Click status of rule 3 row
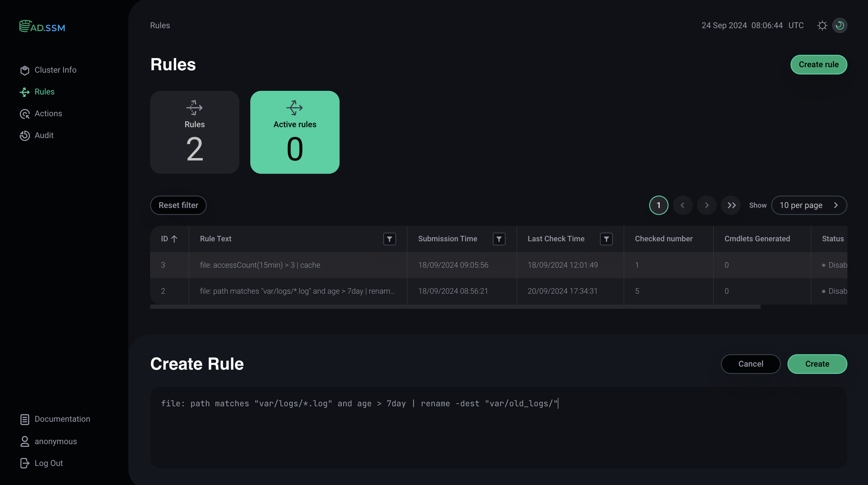This screenshot has height=485, width=868. tap(834, 265)
